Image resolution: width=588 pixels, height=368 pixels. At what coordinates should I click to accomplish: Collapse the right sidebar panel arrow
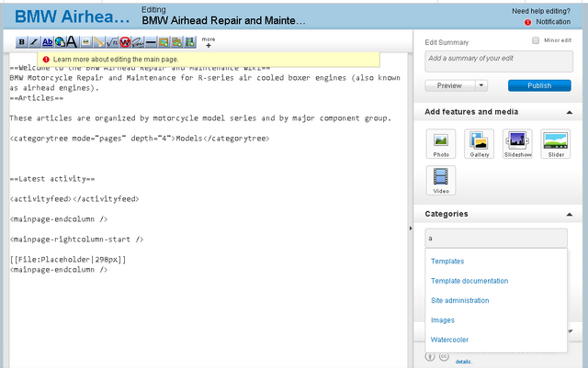pyautogui.click(x=411, y=228)
